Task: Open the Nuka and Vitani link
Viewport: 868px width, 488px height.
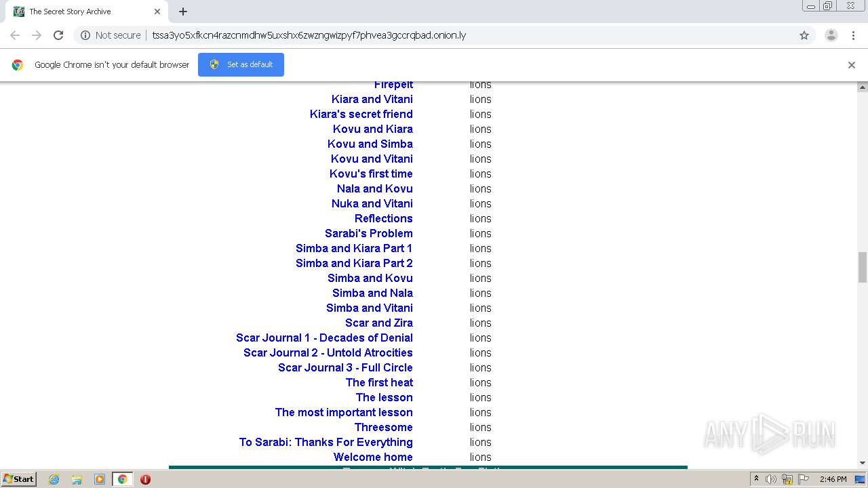Action: (x=372, y=203)
